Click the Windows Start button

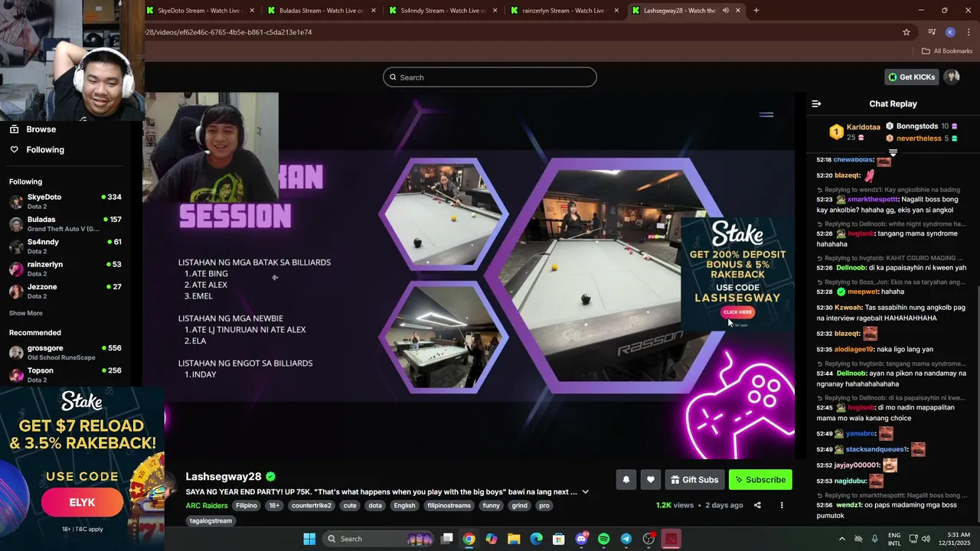point(309,539)
